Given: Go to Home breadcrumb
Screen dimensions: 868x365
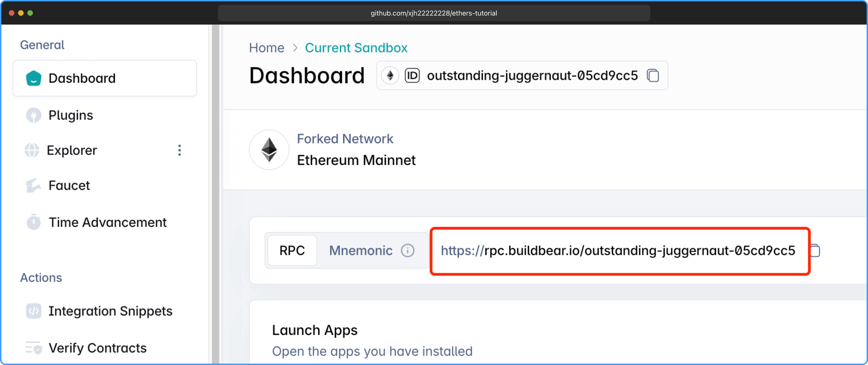Looking at the screenshot, I should (266, 48).
